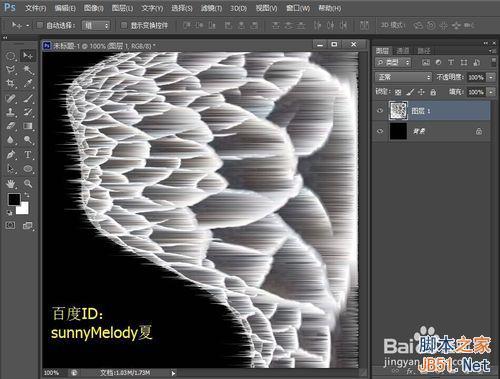Select the Blur tool

point(11,140)
